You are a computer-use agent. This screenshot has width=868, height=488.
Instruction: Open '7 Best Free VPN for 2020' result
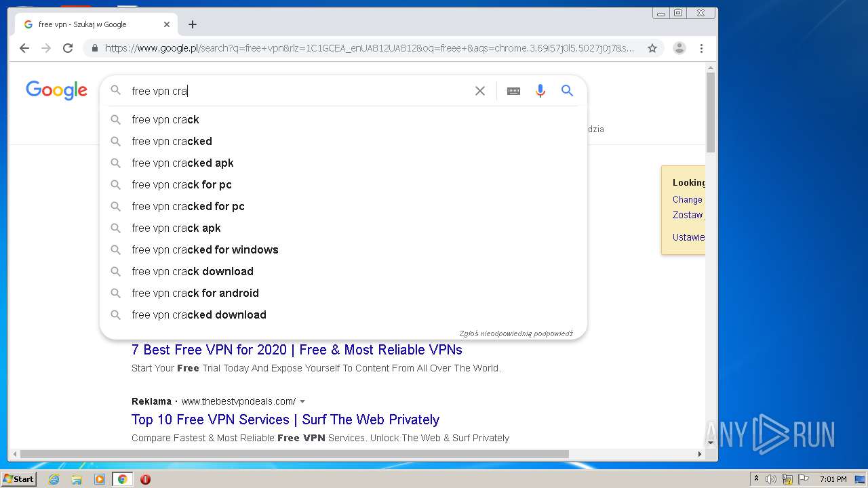click(x=297, y=350)
